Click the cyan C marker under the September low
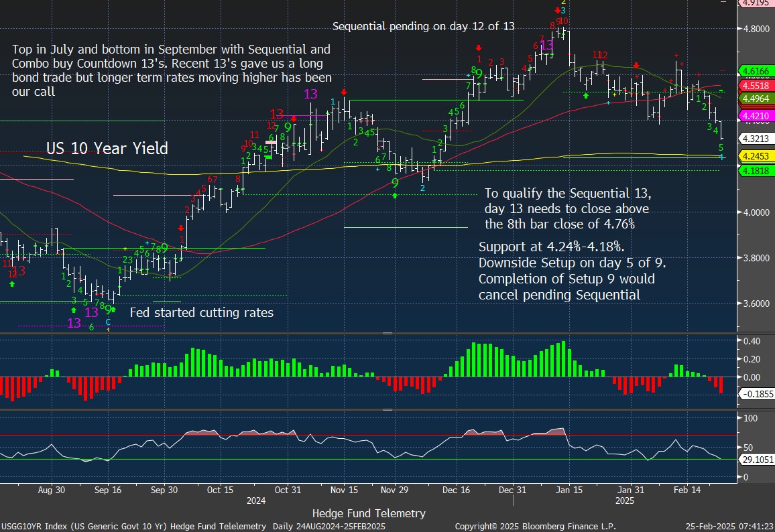Image resolution: width=775 pixels, height=532 pixels. [x=108, y=322]
